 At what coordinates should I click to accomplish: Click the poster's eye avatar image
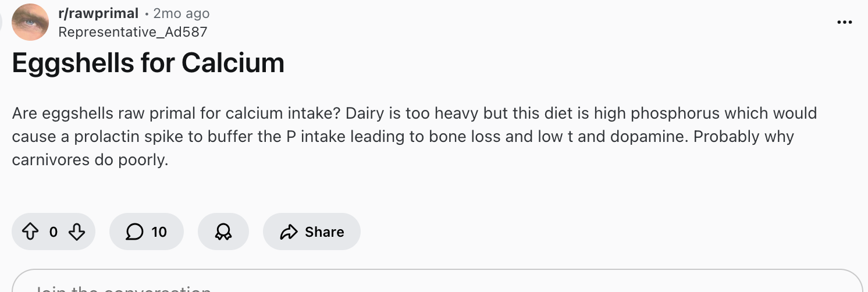[x=30, y=22]
